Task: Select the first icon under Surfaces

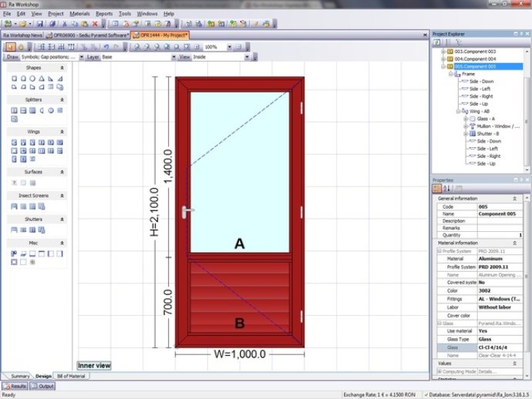Action: click(14, 183)
